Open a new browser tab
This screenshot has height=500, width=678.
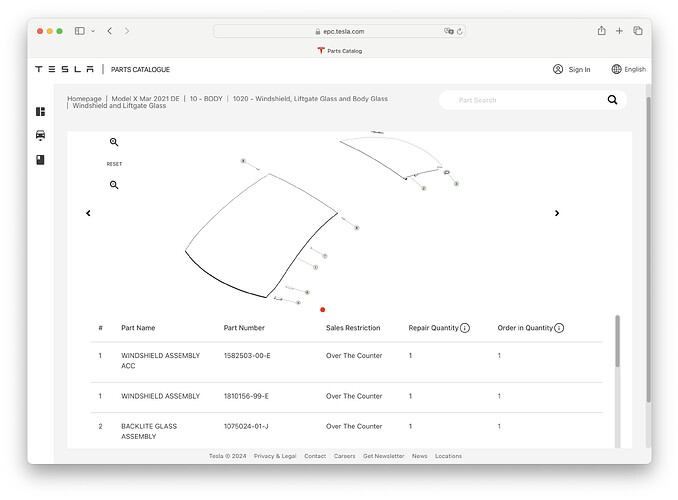click(x=619, y=31)
